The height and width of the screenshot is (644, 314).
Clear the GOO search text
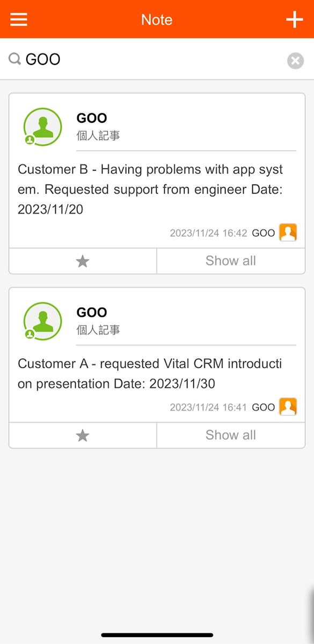click(x=295, y=61)
